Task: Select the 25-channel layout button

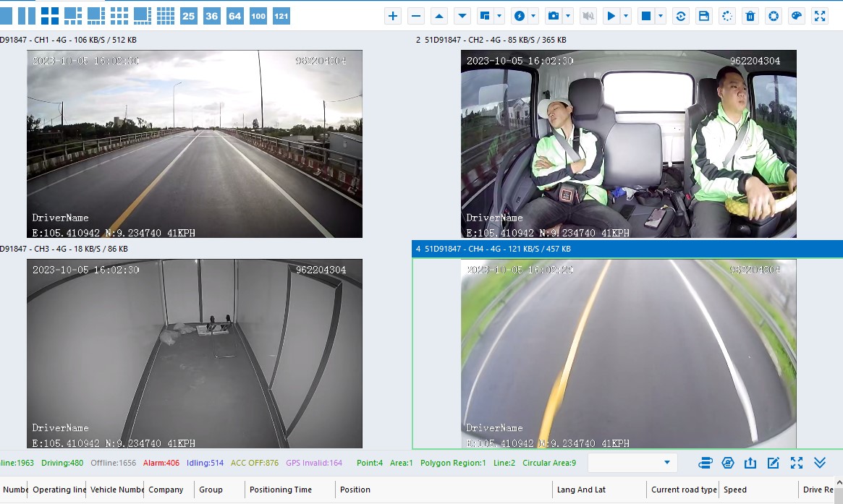Action: (188, 16)
